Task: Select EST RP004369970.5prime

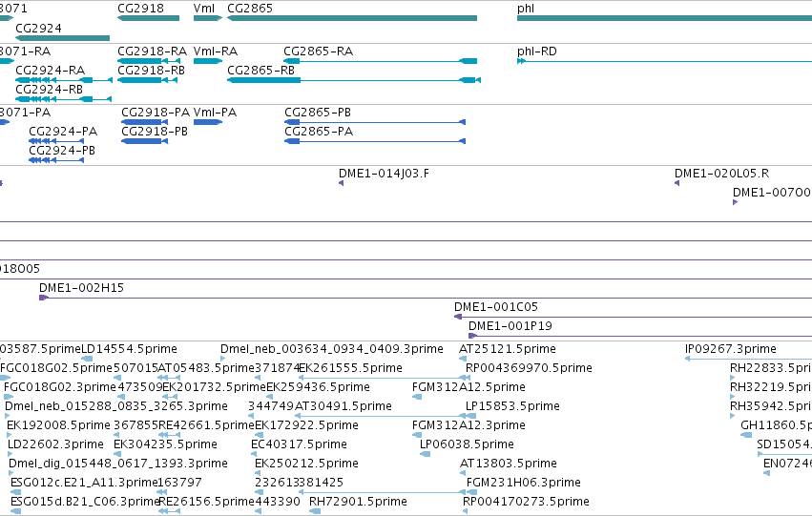Action: coord(529,368)
